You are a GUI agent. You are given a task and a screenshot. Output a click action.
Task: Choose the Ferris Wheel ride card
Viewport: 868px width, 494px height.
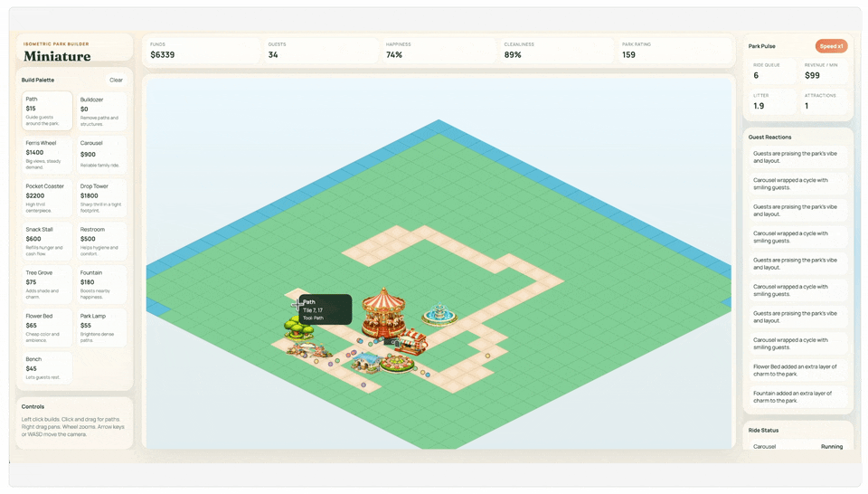coord(47,155)
